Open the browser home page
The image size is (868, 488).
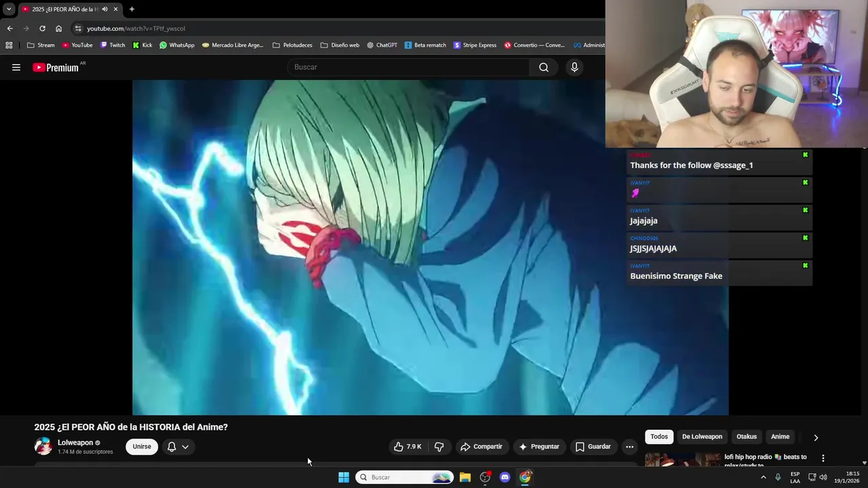(58, 28)
